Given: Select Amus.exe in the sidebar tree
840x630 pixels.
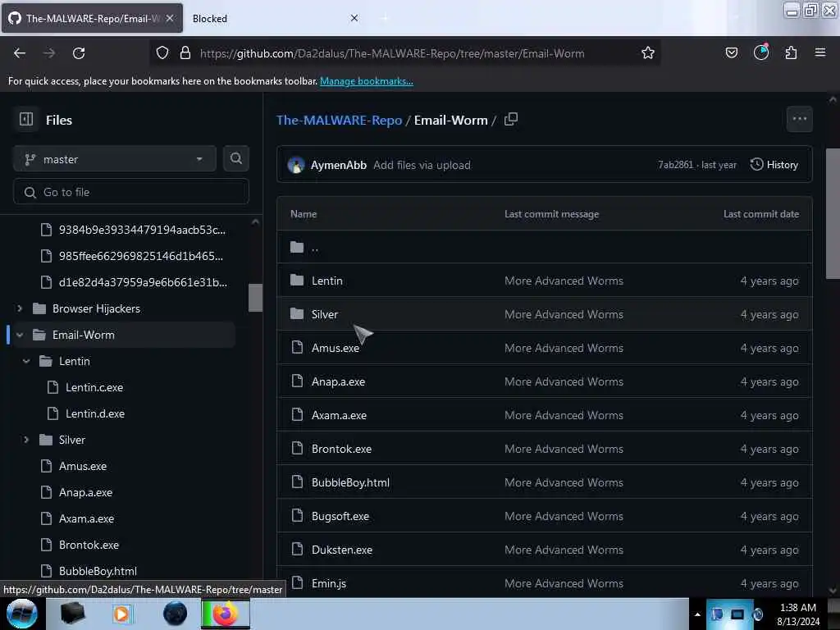Looking at the screenshot, I should point(83,466).
